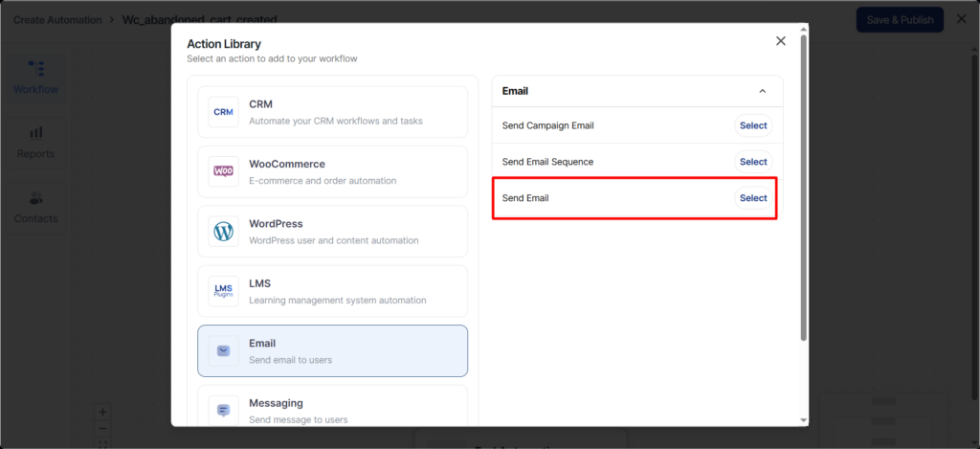This screenshot has height=449, width=980.
Task: Click Save & Publish button
Action: [x=899, y=19]
